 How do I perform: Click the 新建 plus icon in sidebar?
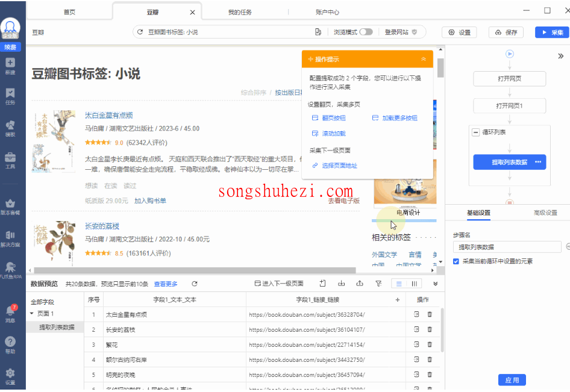click(x=10, y=63)
